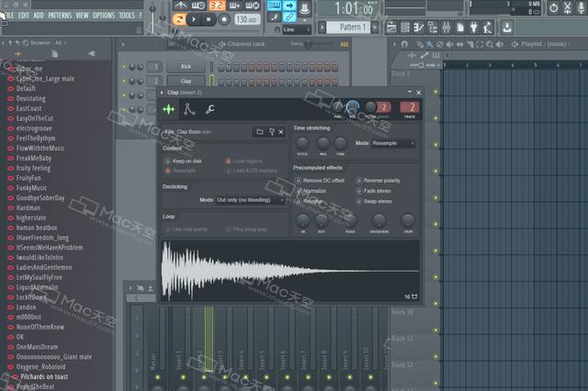This screenshot has height=391, width=588.
Task: Open the envelope/instrument settings tab in Clap
Action: click(189, 109)
